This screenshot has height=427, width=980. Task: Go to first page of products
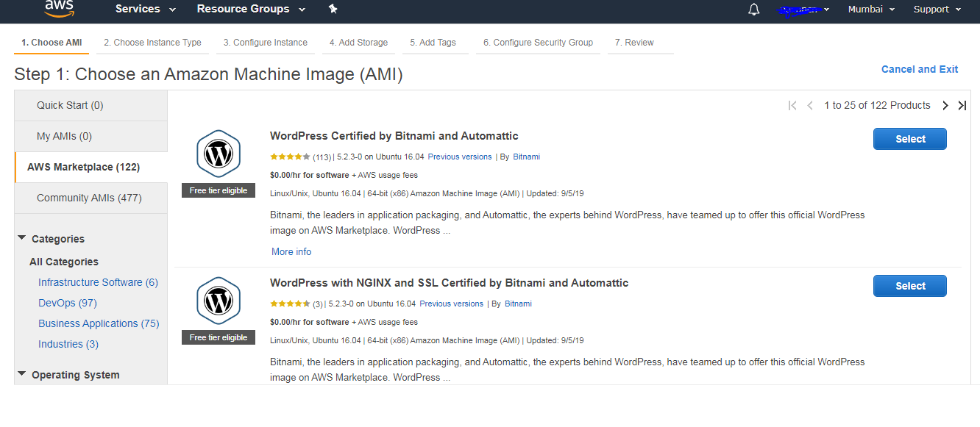[792, 106]
